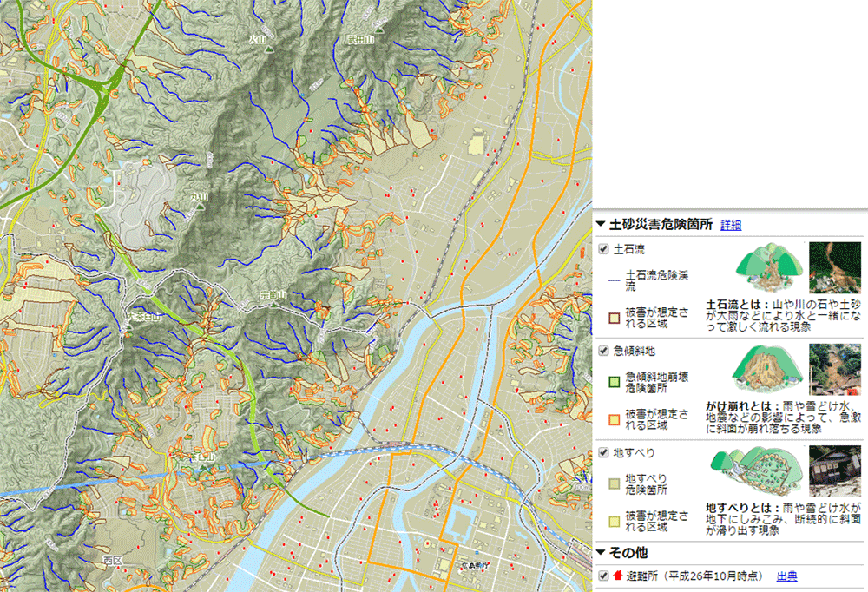Image resolution: width=868 pixels, height=592 pixels.
Task: Disable the 地すべり layer checkbox
Action: point(603,453)
